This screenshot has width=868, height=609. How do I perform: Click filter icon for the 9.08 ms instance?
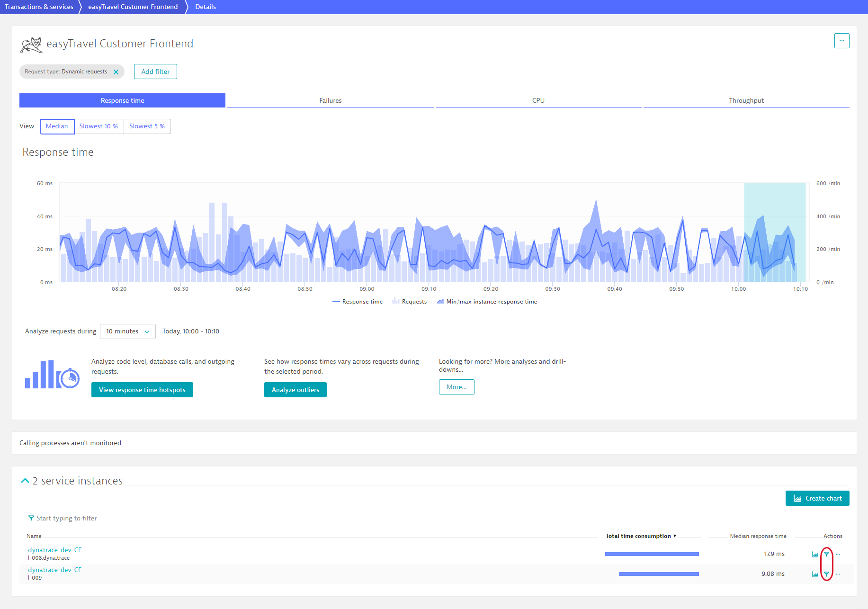[826, 574]
